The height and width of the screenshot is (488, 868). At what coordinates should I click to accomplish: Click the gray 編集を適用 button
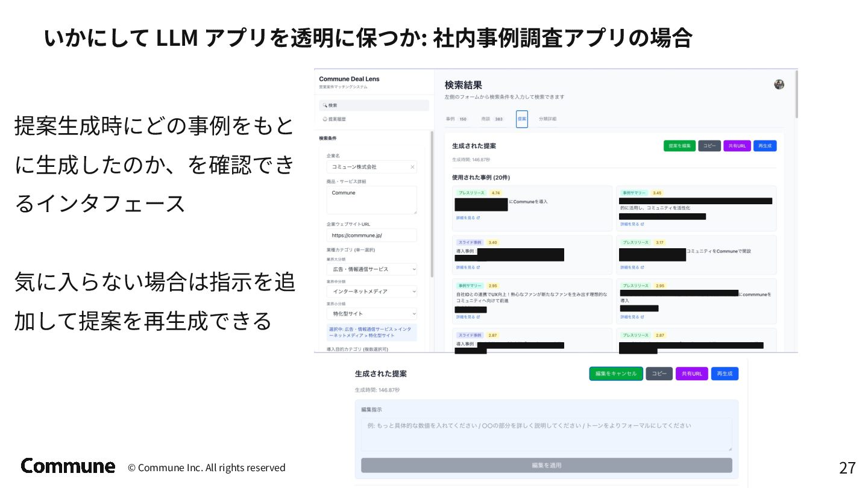click(x=547, y=465)
